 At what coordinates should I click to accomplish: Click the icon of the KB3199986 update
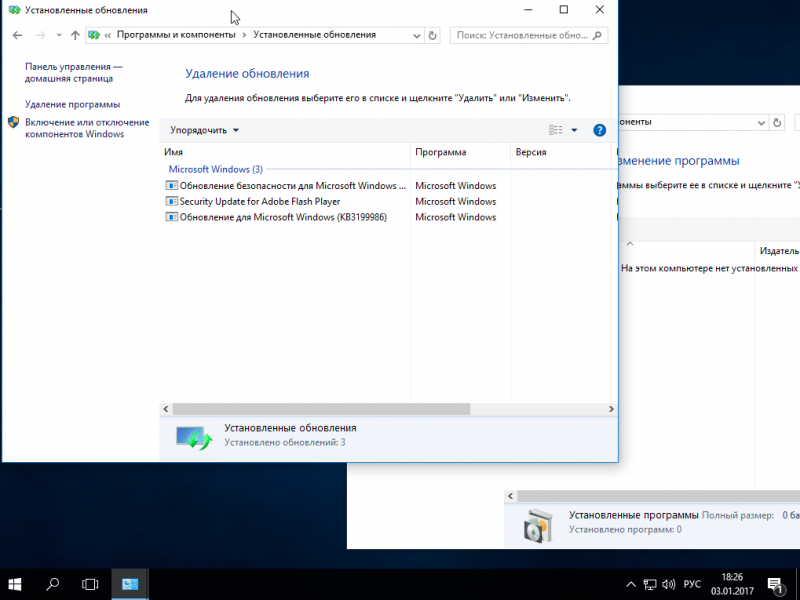pos(172,217)
